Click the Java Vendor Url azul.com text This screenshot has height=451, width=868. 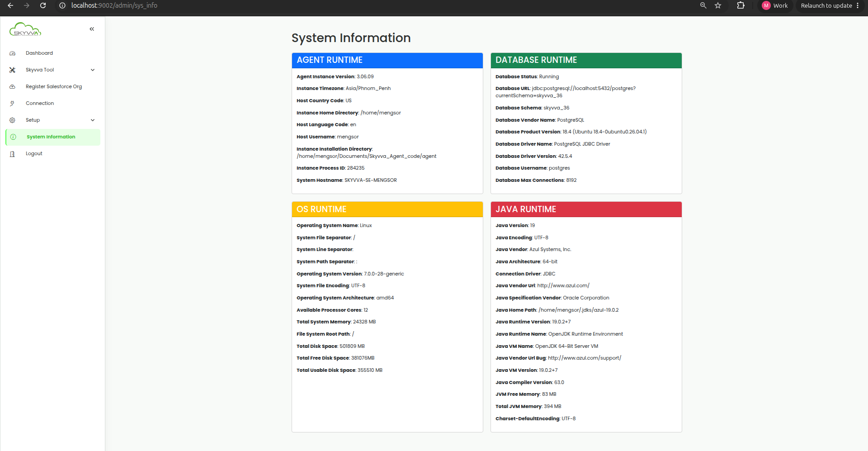(563, 286)
